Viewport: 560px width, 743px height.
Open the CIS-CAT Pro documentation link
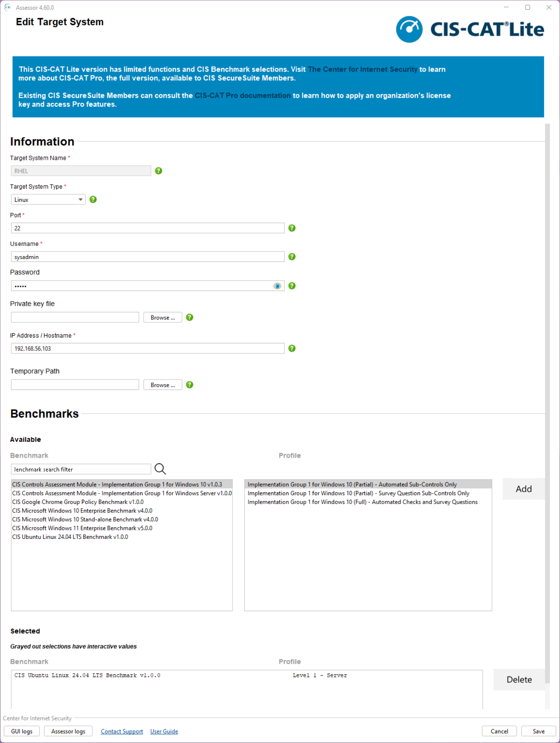click(x=243, y=95)
